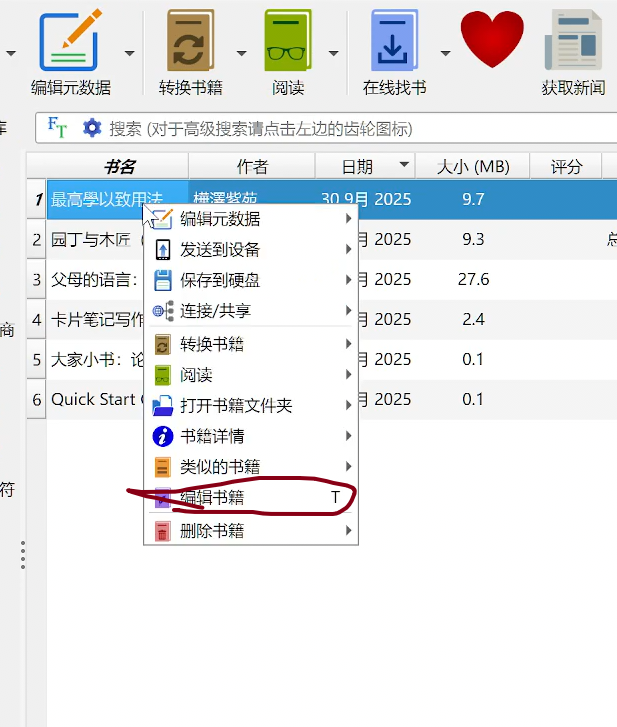
Task: Open 书籍详情 in the context menu
Action: (x=211, y=436)
